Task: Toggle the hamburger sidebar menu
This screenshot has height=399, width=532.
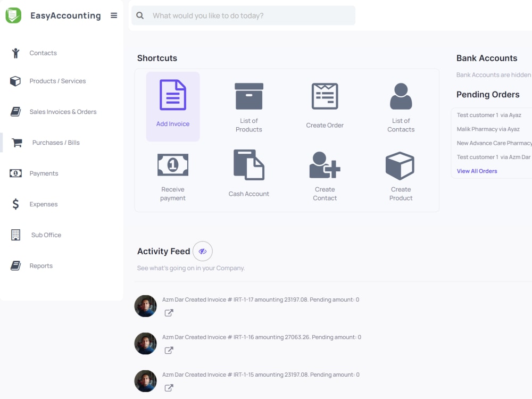Action: click(x=114, y=15)
